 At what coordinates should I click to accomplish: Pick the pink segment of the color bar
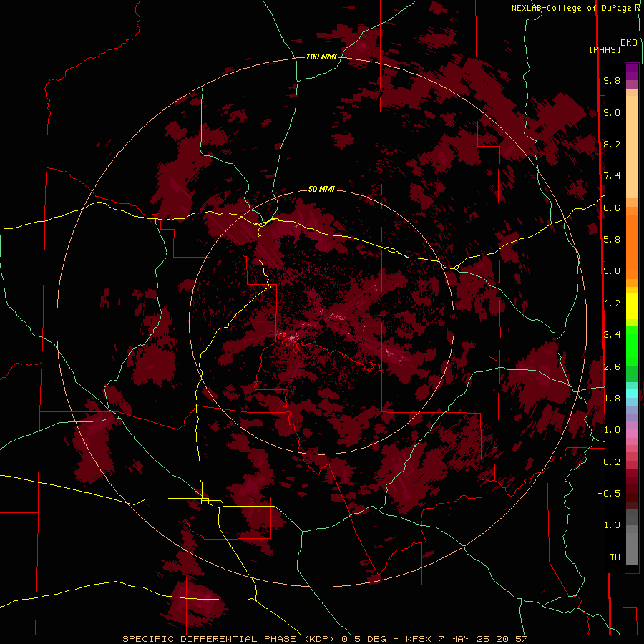[x=632, y=434]
